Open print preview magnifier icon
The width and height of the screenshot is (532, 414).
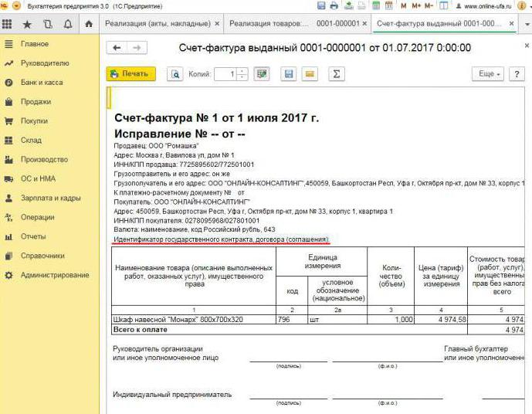click(175, 74)
